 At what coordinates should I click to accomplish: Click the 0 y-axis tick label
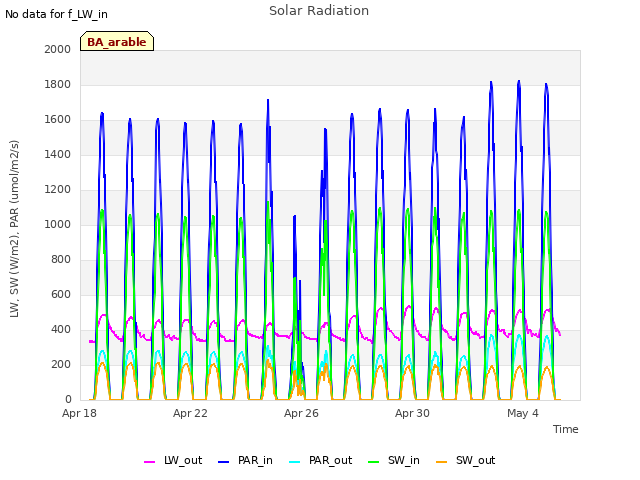pyautogui.click(x=68, y=399)
